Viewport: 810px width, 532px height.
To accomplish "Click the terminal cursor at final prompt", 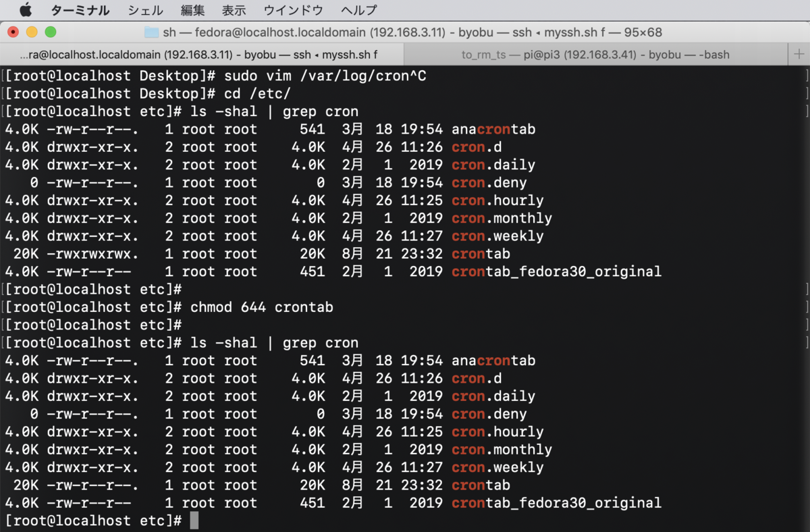I will click(x=194, y=521).
